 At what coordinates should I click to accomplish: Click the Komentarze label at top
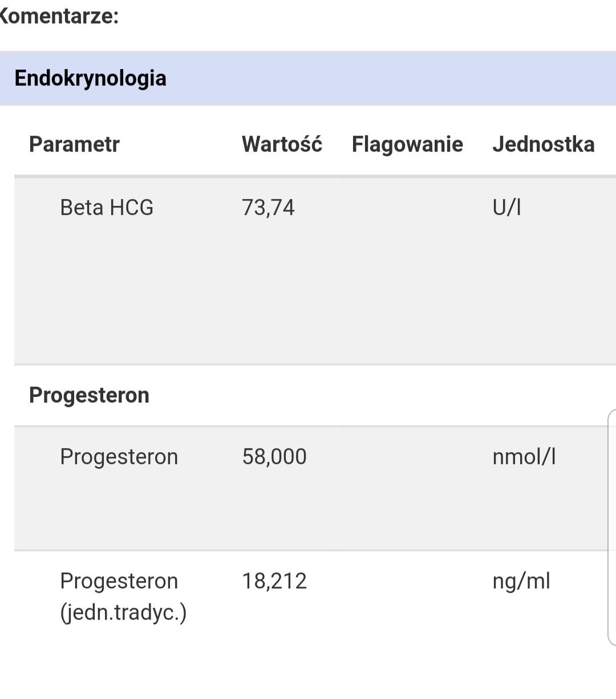59,16
